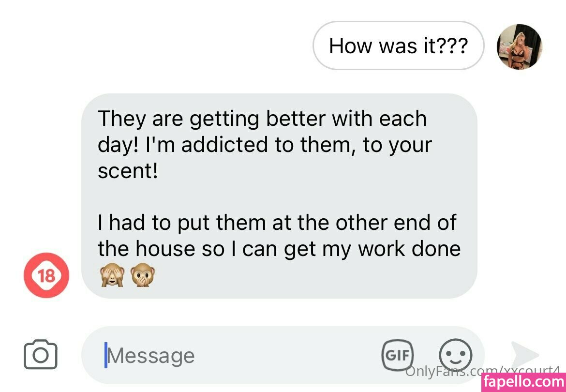This screenshot has width=566, height=392.
Task: Open the blonde profile photo avatar
Action: (519, 46)
